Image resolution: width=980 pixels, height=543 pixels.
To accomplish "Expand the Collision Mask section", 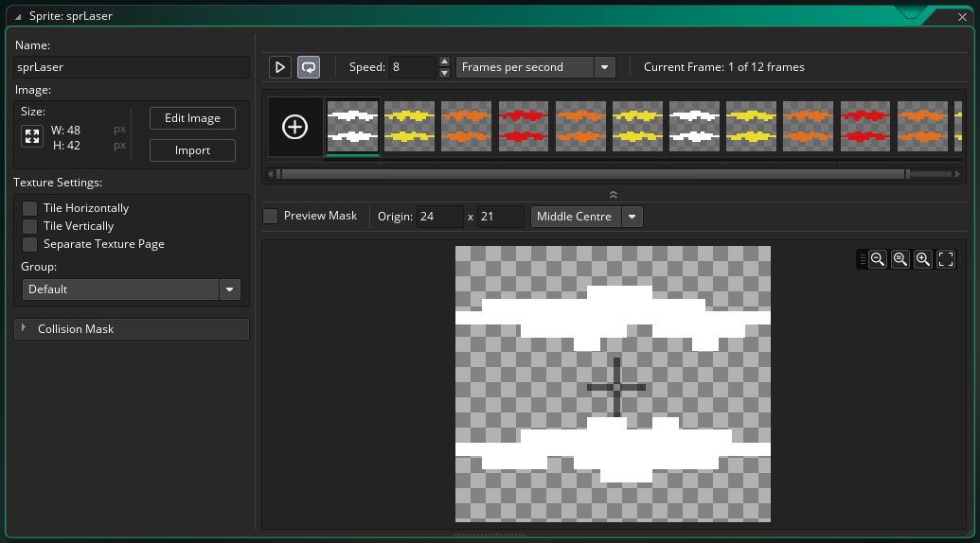I will [132, 329].
